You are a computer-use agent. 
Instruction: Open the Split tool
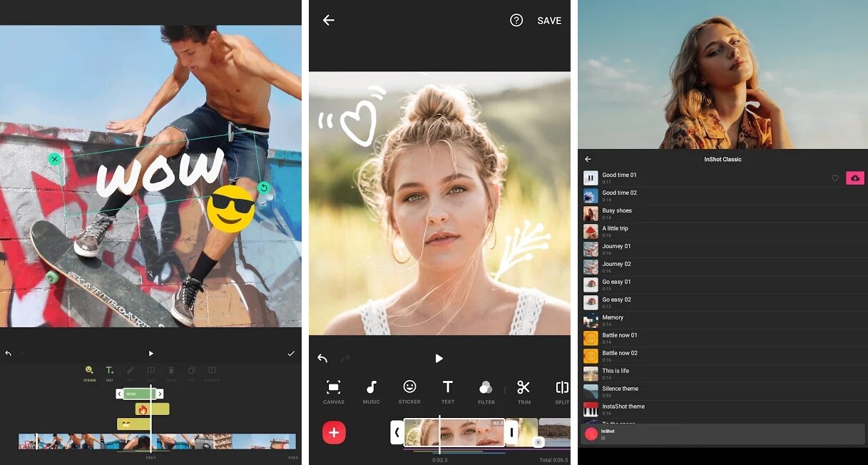[x=562, y=392]
